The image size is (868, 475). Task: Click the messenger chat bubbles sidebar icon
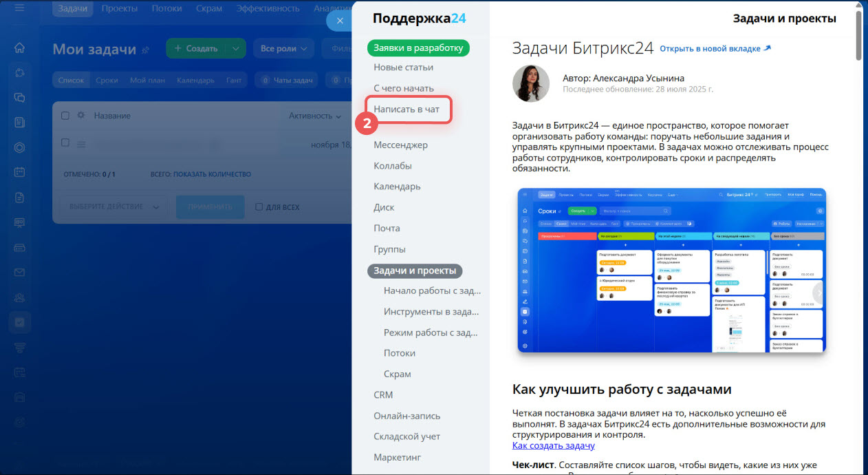(x=19, y=97)
